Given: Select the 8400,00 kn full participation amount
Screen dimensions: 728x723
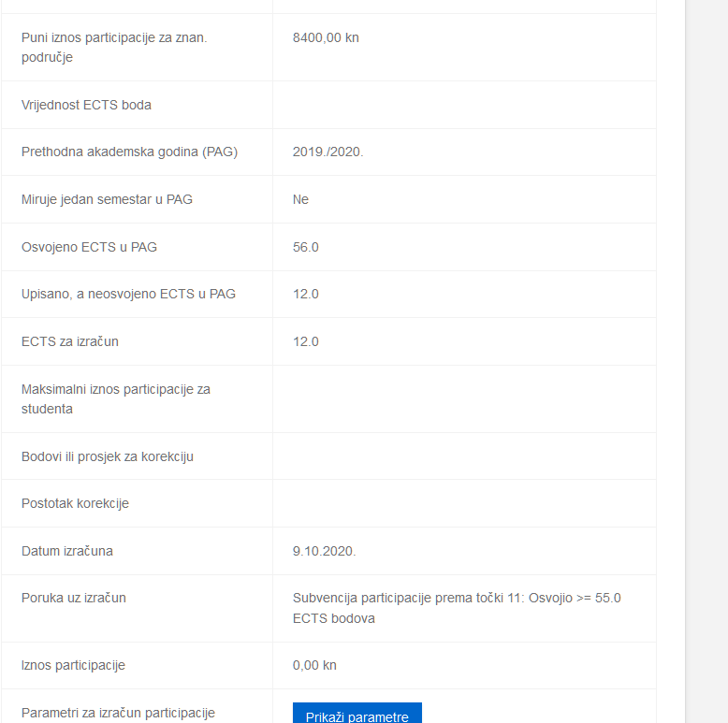Looking at the screenshot, I should (326, 37).
